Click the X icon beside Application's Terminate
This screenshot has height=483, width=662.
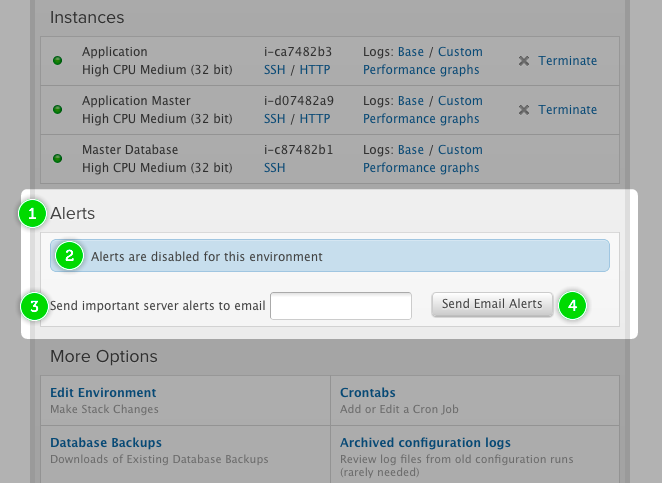524,61
